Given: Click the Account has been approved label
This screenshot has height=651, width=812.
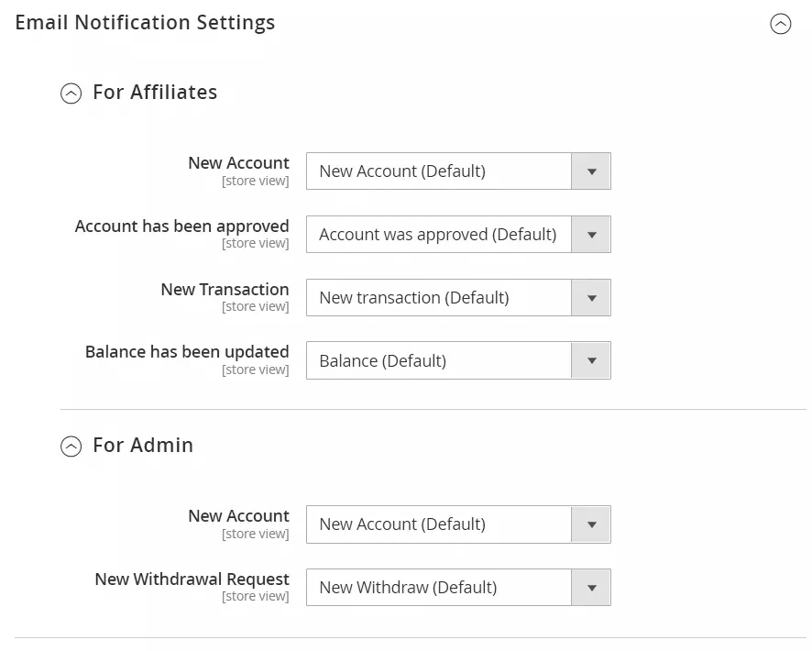Looking at the screenshot, I should [181, 226].
